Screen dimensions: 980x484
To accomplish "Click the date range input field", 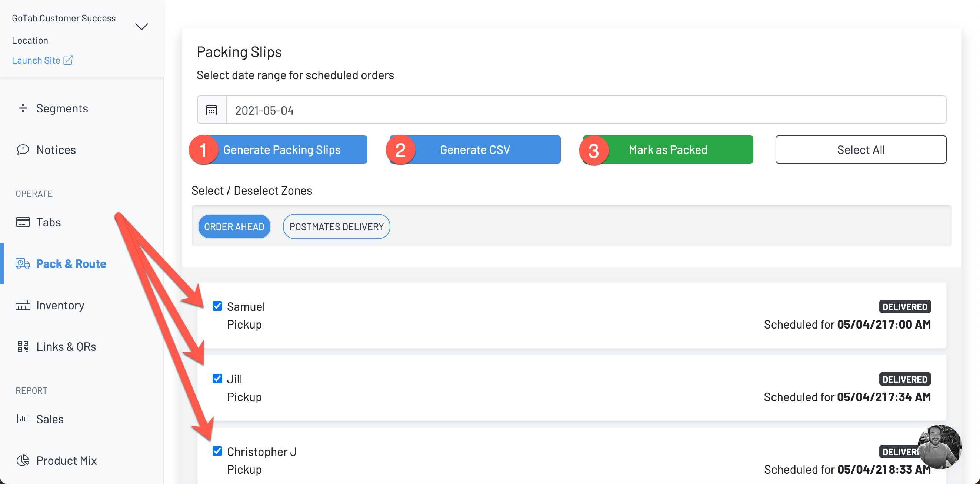I will [x=586, y=110].
